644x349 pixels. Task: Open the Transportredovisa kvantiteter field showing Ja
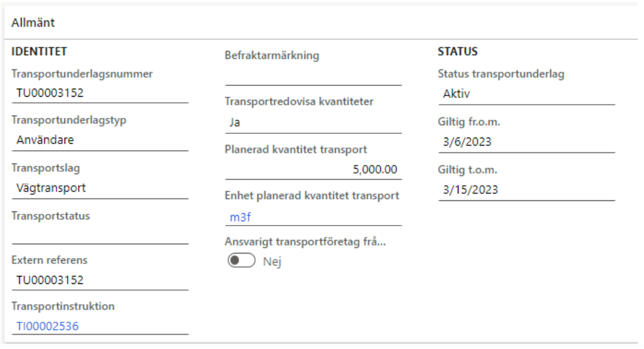click(313, 123)
